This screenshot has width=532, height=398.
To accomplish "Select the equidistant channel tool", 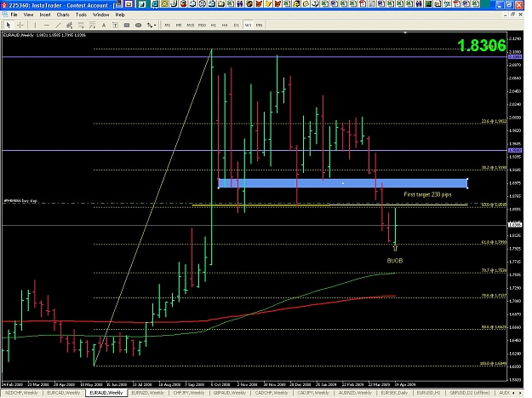I will (70, 25).
